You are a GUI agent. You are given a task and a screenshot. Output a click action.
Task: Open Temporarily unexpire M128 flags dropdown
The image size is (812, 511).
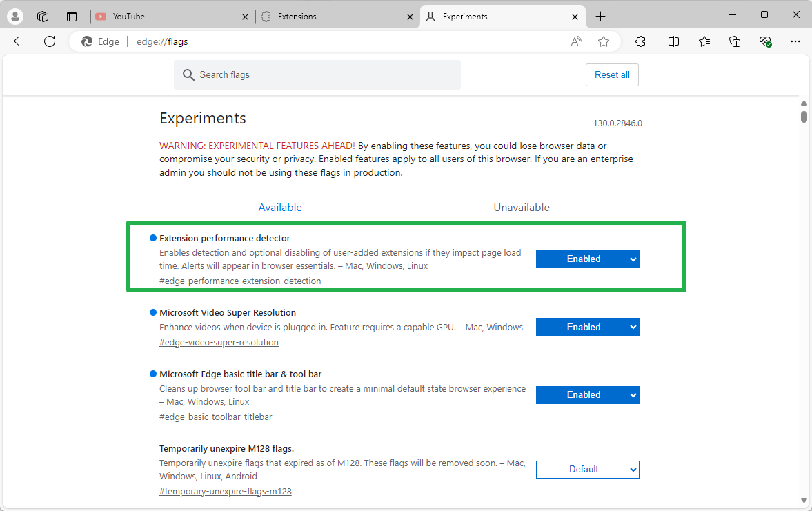coord(587,469)
